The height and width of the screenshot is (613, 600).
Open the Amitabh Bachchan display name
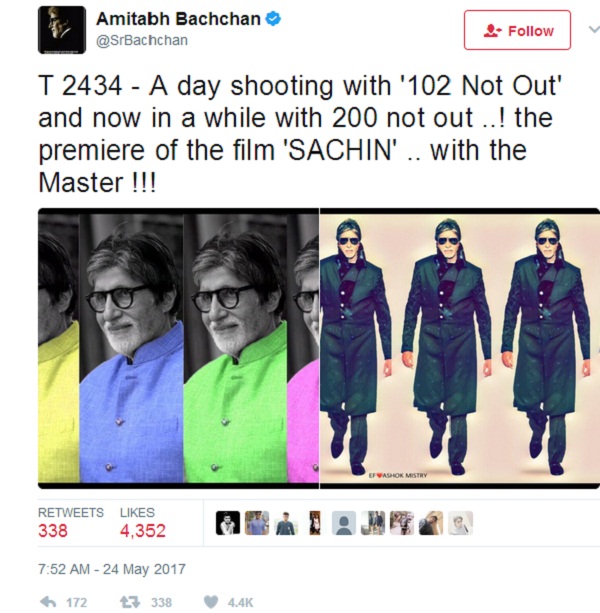click(178, 19)
